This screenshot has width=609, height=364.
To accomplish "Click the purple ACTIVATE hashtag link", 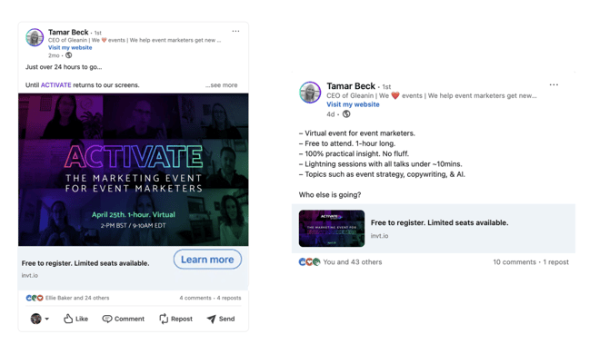I will [x=56, y=85].
